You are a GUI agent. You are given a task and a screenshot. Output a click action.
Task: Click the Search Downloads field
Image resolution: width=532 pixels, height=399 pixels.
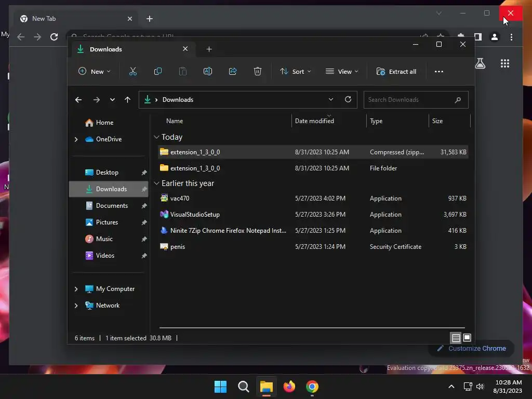tap(416, 100)
